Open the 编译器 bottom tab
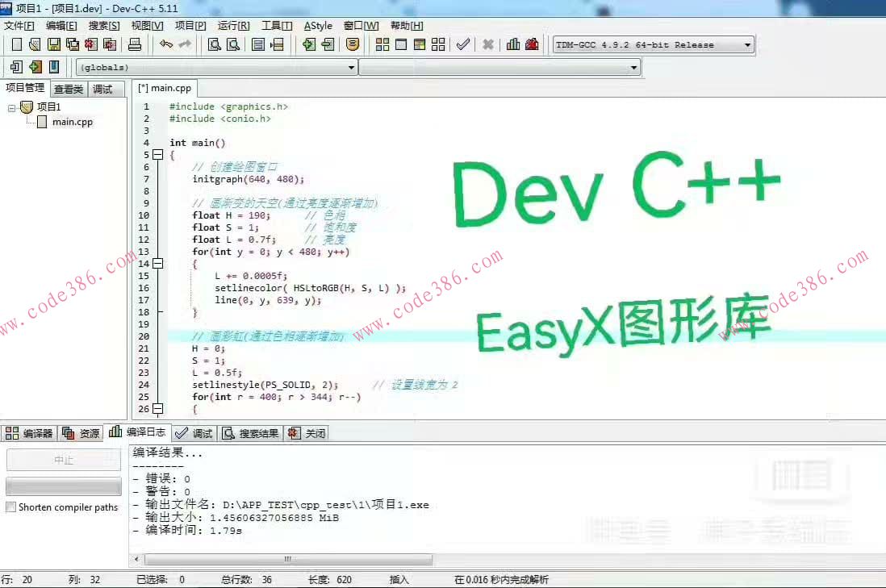Image resolution: width=886 pixels, height=588 pixels. 29,433
